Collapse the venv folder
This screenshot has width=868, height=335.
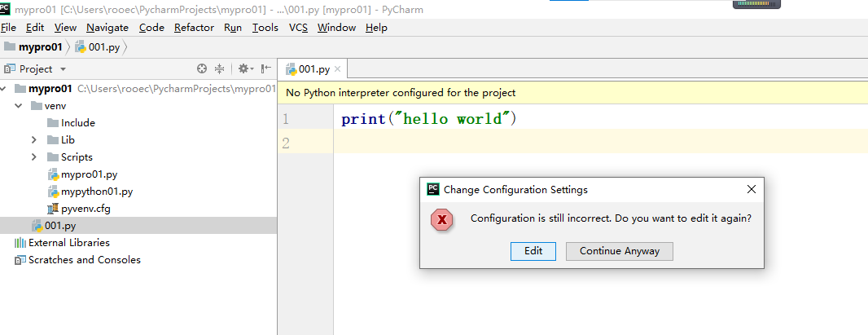click(19, 106)
